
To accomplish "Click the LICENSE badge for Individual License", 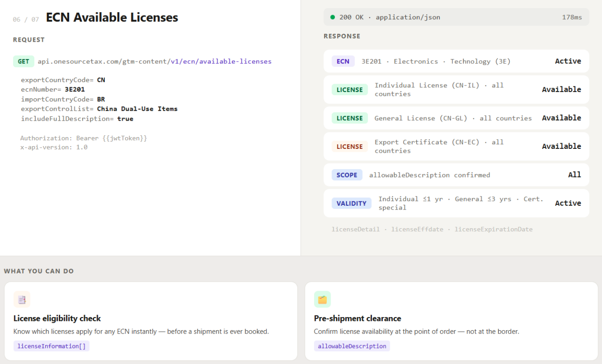I will [349, 90].
